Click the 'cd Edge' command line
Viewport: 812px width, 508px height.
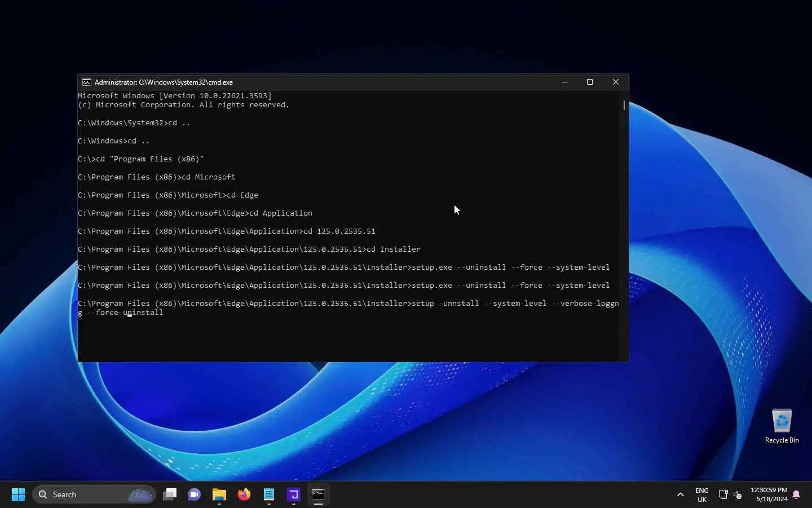coord(168,195)
